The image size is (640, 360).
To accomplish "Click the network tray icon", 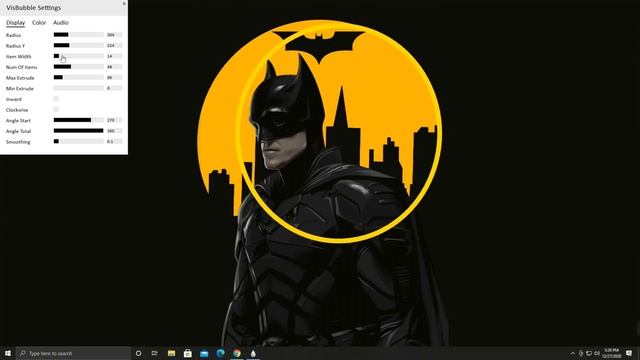I will pos(589,353).
